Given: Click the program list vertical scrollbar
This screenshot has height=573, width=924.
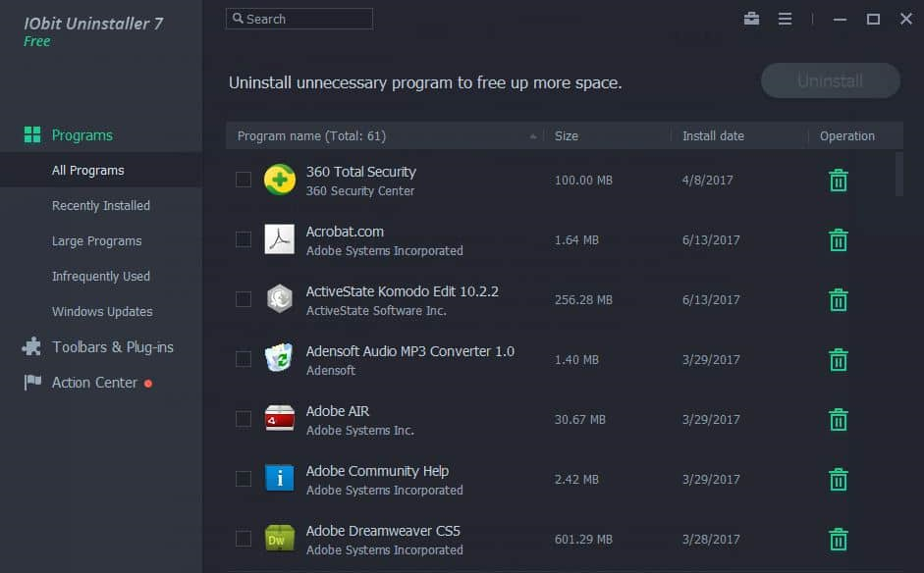Looking at the screenshot, I should click(x=898, y=175).
